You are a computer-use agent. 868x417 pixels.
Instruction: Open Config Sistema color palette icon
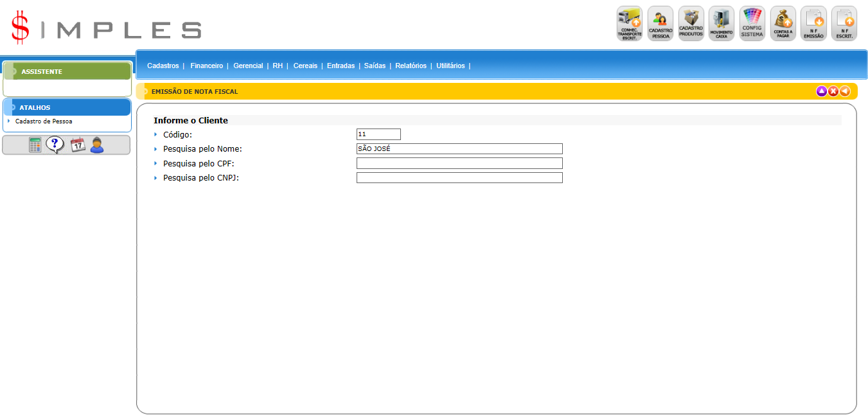pos(752,24)
